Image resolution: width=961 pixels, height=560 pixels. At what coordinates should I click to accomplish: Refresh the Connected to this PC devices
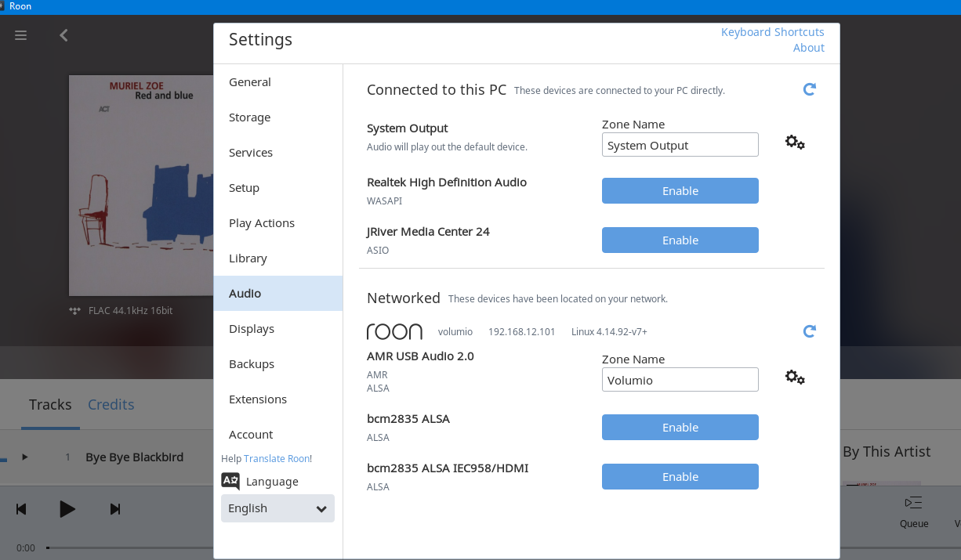point(810,89)
